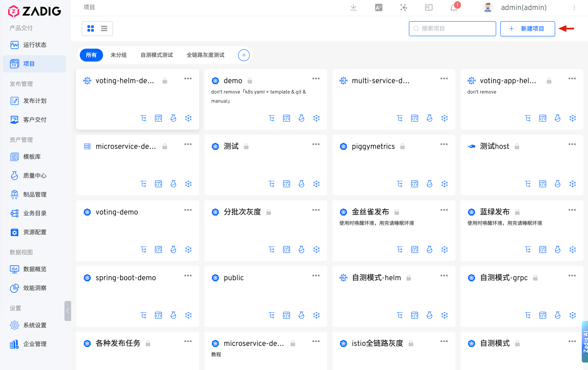Open 资源配置 in sidebar
Viewport: 588px width, 370px height.
[34, 232]
